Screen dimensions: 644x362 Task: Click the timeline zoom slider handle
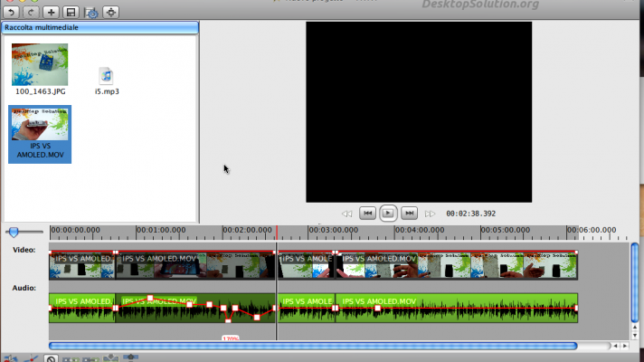pos(14,233)
